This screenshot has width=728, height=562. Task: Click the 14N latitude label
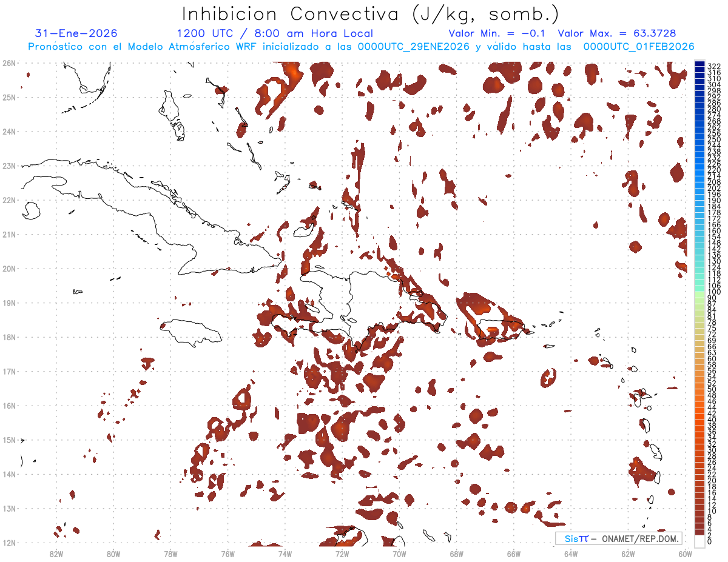point(9,474)
